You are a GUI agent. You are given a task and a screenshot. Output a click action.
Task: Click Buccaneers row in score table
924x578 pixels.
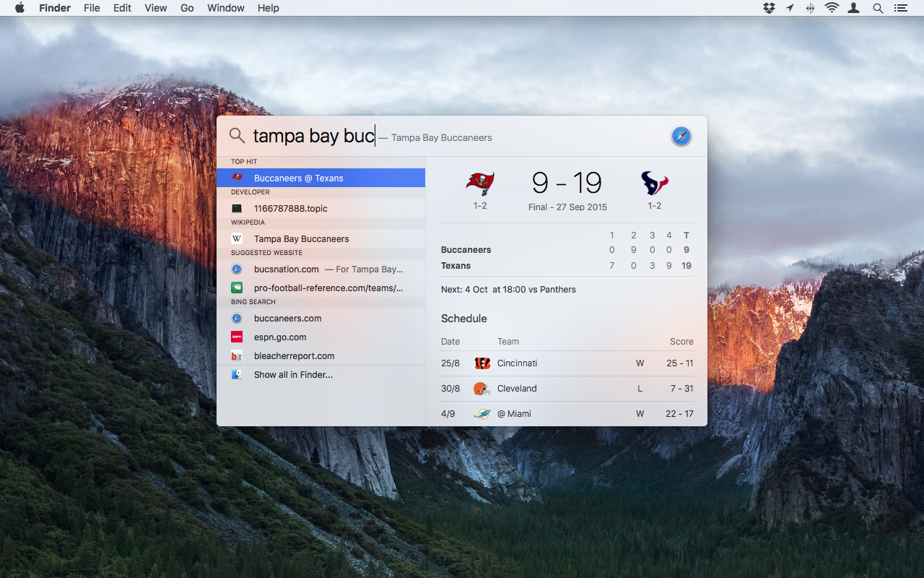(x=567, y=250)
